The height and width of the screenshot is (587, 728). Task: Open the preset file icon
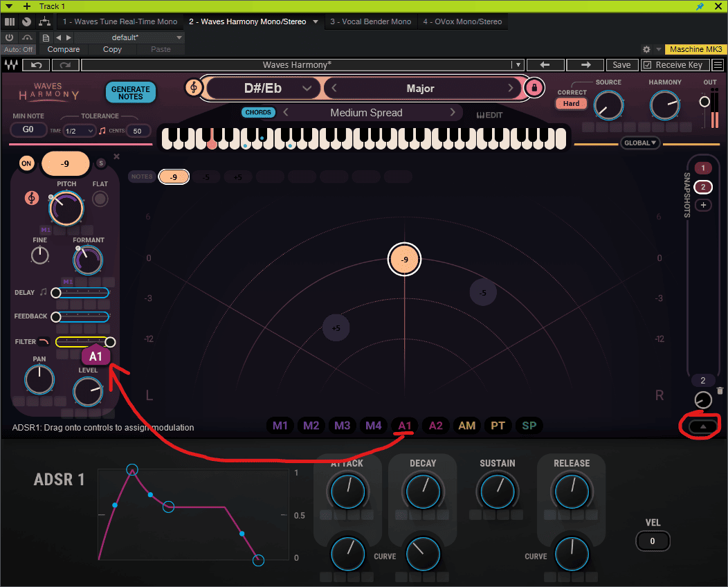click(x=46, y=37)
